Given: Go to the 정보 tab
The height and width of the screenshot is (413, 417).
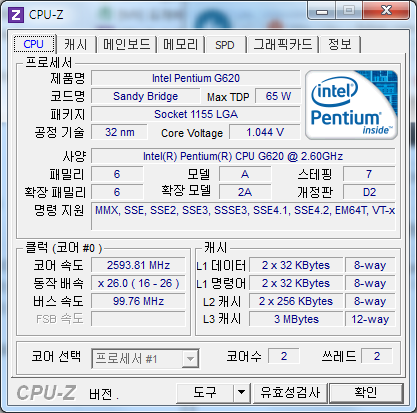Looking at the screenshot, I should pyautogui.click(x=340, y=45).
